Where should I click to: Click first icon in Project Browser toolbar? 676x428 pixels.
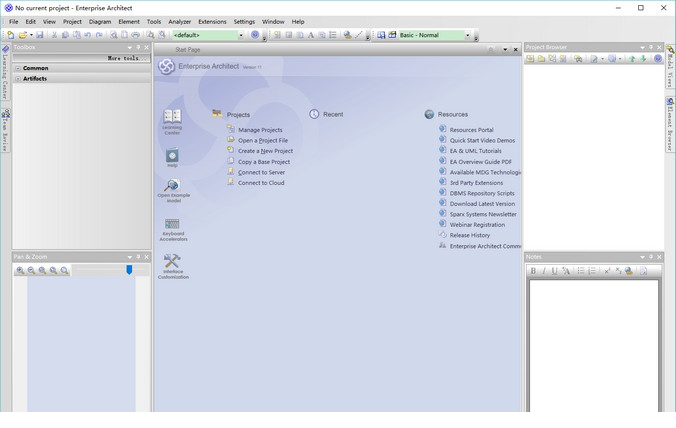click(x=530, y=59)
